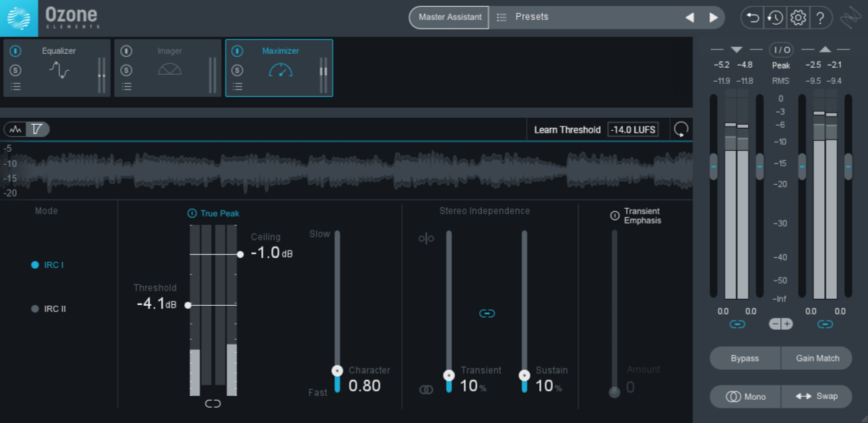Select the Imager module tile
Image resolution: width=868 pixels, height=423 pixels.
[168, 68]
